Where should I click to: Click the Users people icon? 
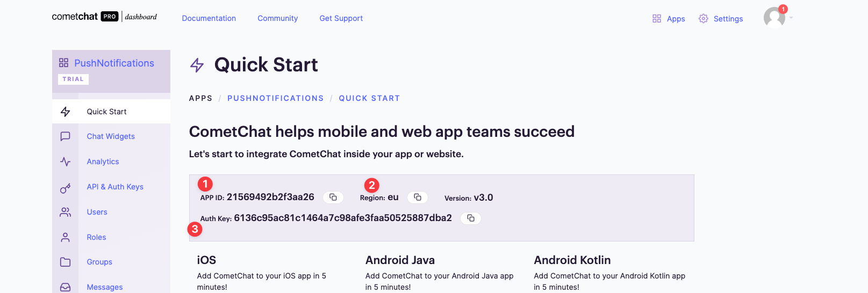point(66,212)
